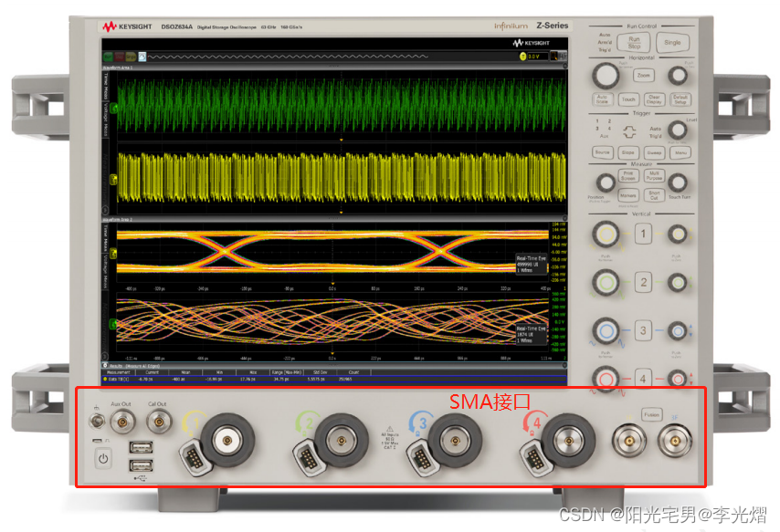The width and height of the screenshot is (780, 532).
Task: Click the trigger Sweep key
Action: point(654,152)
